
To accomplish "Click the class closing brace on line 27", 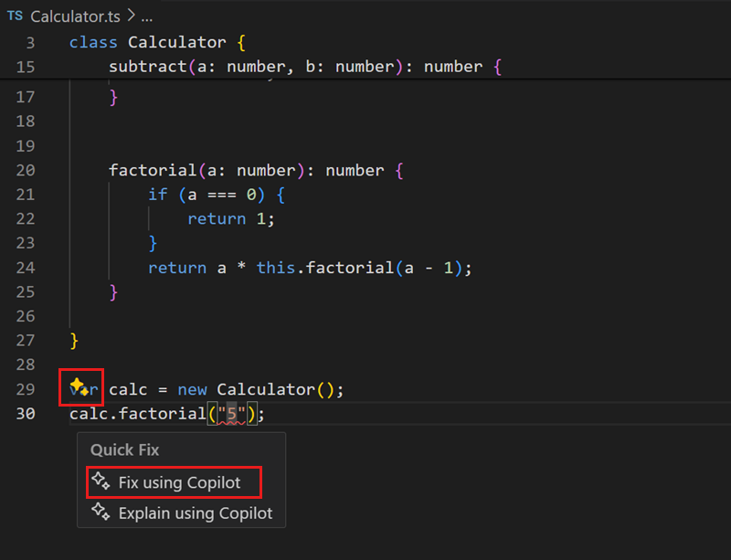I will coord(74,341).
